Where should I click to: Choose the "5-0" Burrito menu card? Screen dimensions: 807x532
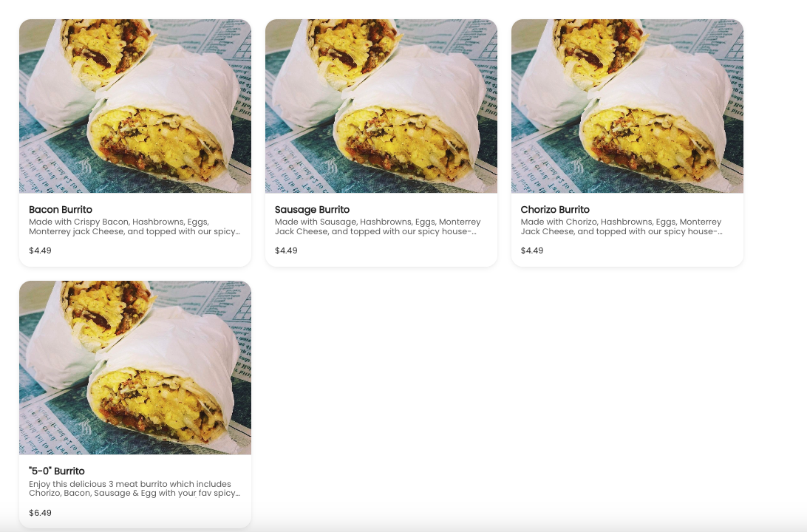tap(134, 404)
